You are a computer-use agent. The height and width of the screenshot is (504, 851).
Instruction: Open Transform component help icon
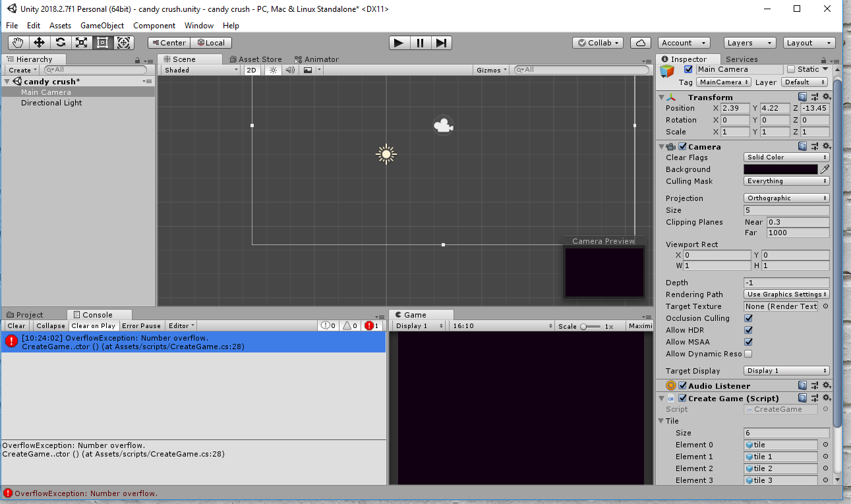click(x=802, y=97)
